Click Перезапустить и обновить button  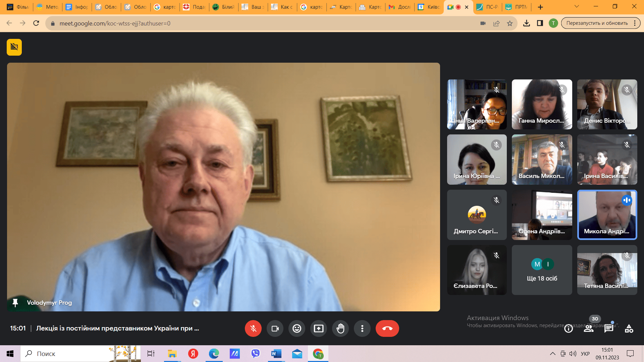pyautogui.click(x=597, y=23)
